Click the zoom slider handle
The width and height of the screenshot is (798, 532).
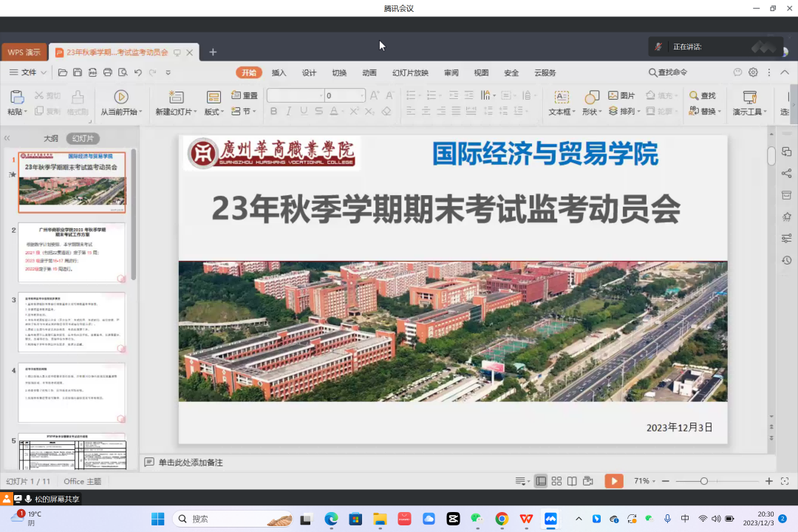(704, 481)
